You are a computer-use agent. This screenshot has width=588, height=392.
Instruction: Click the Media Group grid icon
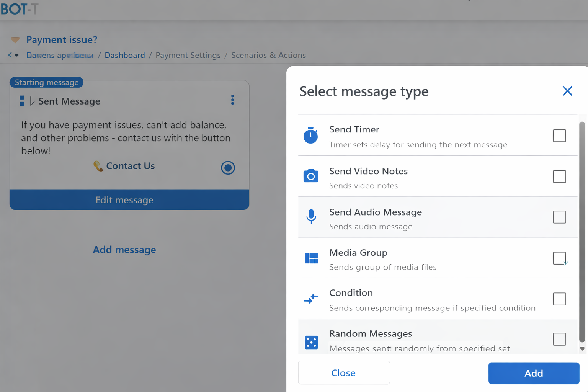click(x=311, y=258)
